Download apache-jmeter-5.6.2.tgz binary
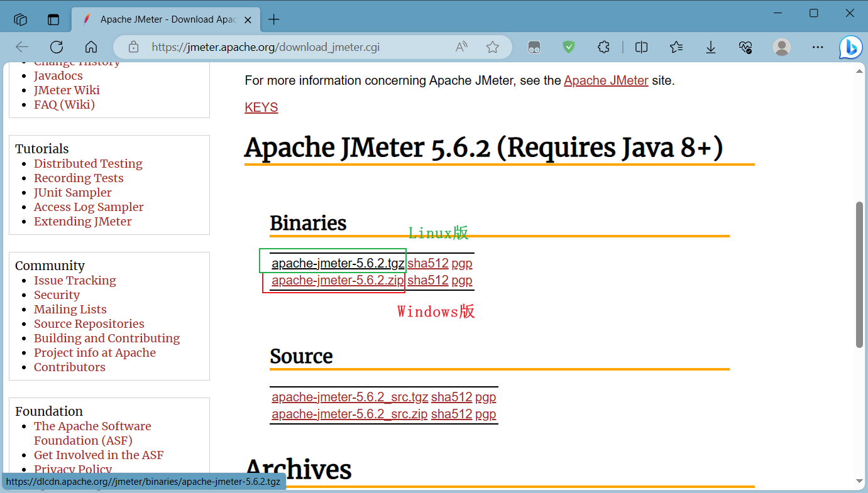The height and width of the screenshot is (493, 868). point(338,263)
